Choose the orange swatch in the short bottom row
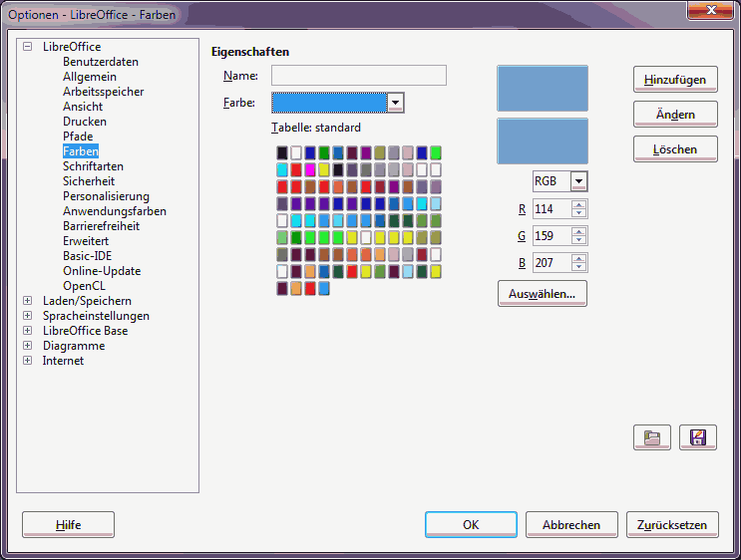Image resolution: width=741 pixels, height=560 pixels. coord(296,289)
